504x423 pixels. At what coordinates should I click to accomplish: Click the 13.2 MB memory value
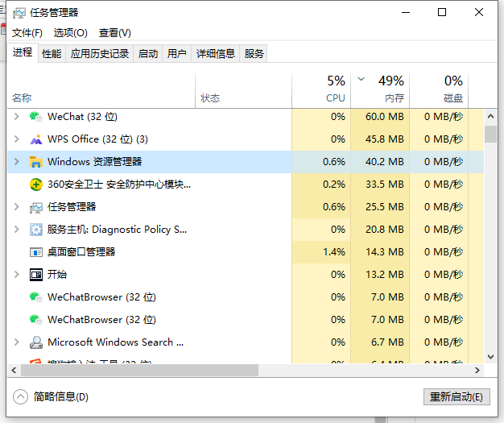pyautogui.click(x=384, y=275)
